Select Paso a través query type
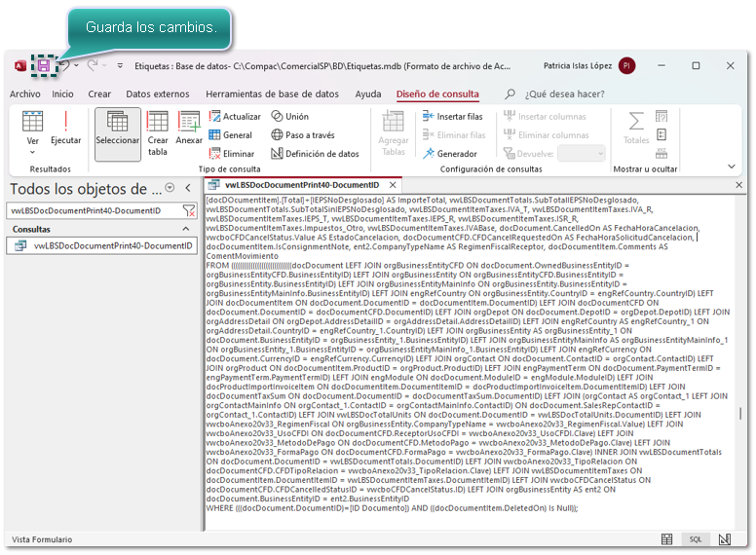The image size is (756, 555). (x=303, y=135)
